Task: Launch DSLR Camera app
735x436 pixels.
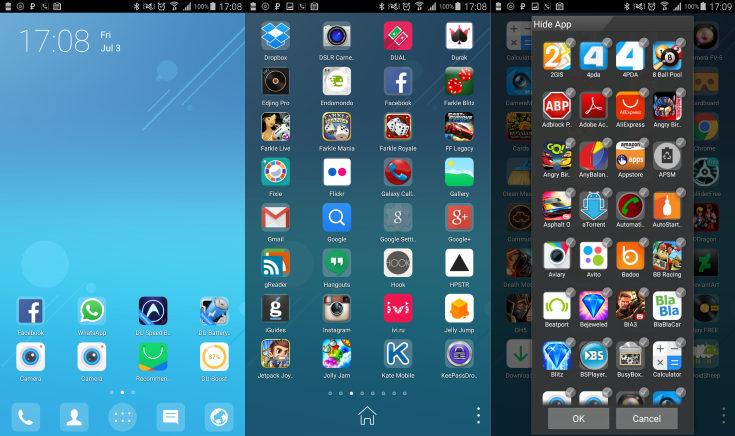Action: (x=337, y=36)
